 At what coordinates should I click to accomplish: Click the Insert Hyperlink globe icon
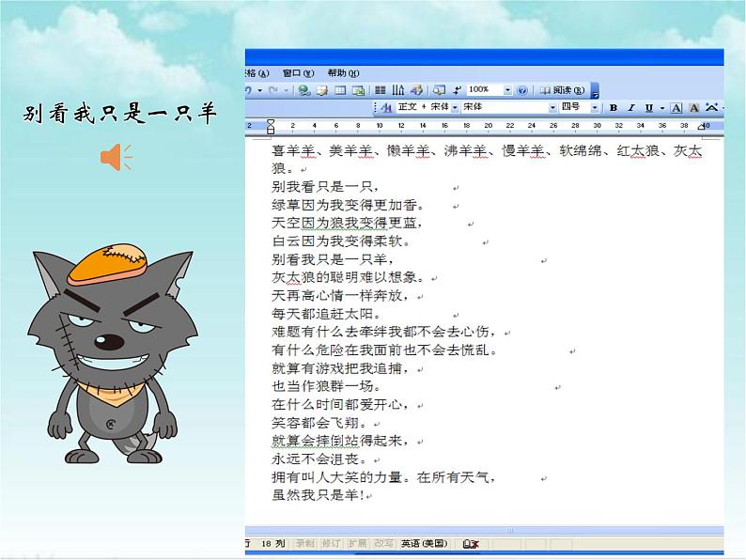(x=304, y=90)
